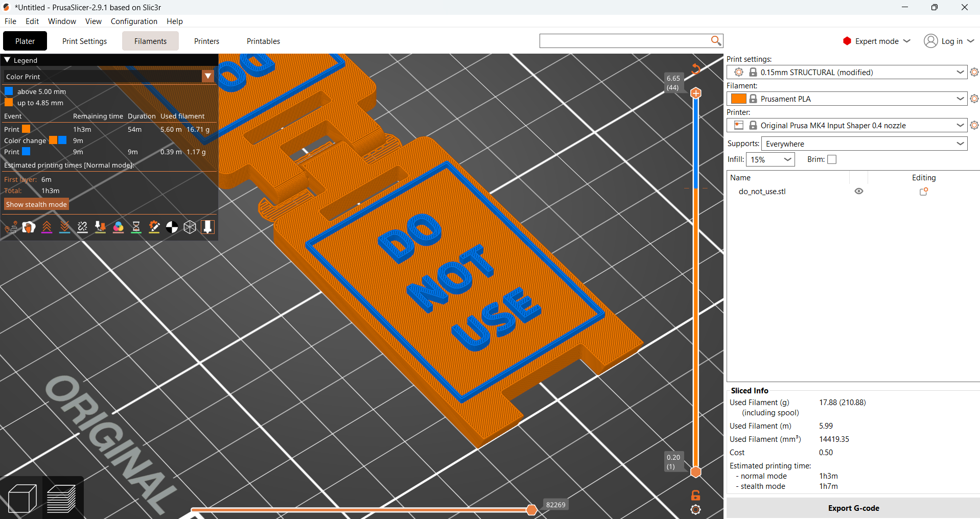Switch to 3D editor view cube
The image size is (980, 519).
(x=22, y=498)
